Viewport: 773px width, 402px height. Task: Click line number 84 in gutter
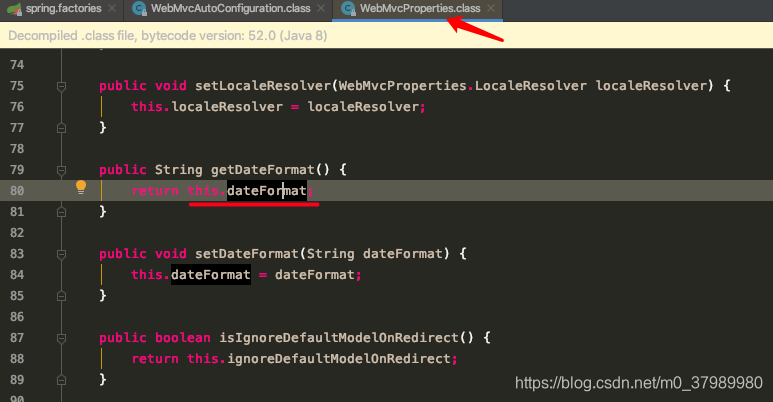[17, 274]
